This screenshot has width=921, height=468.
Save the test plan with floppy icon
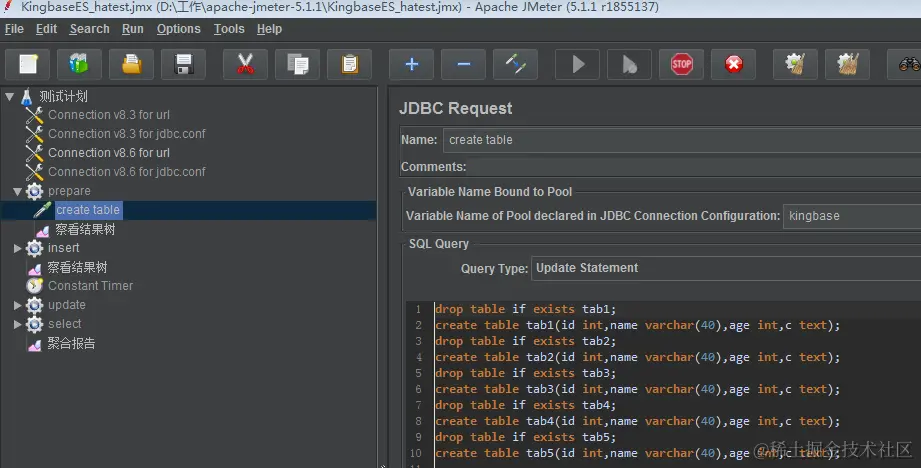(183, 64)
